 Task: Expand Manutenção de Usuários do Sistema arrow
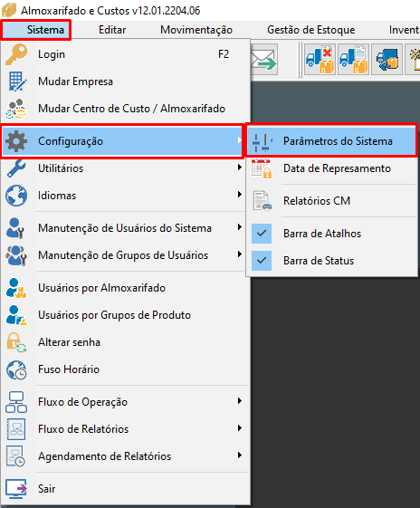239,226
